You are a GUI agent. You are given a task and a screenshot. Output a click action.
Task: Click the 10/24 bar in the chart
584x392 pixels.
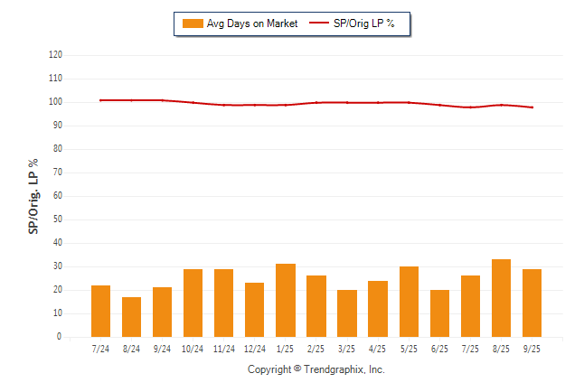pyautogui.click(x=193, y=303)
